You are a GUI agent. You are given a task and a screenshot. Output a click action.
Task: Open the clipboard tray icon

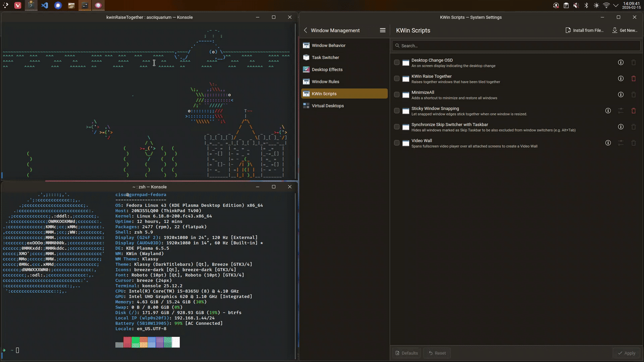point(566,6)
